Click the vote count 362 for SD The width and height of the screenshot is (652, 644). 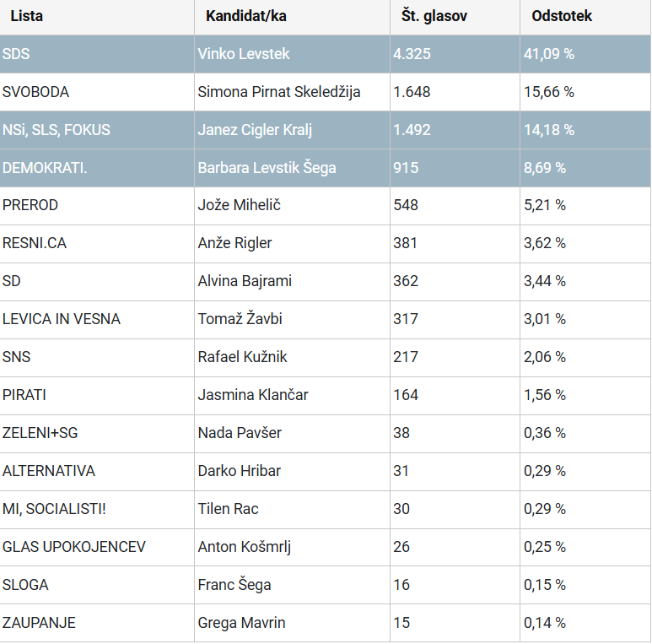[406, 281]
